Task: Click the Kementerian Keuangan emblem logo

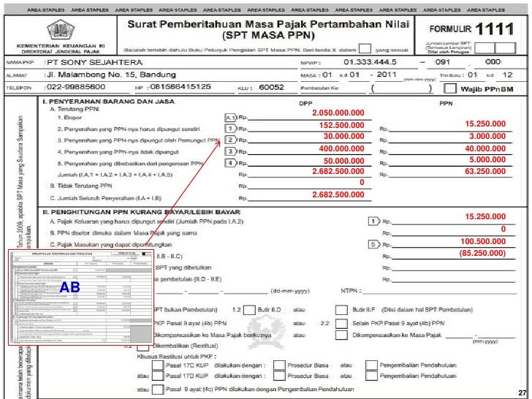Action: [x=61, y=30]
